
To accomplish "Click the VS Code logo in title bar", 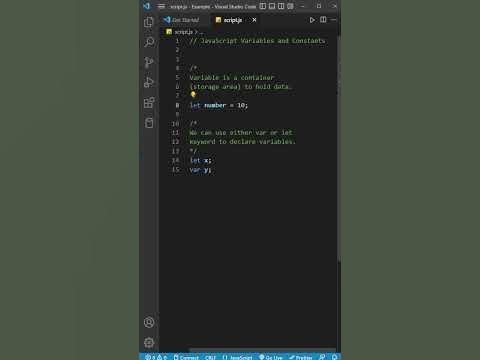I will coord(146,6).
